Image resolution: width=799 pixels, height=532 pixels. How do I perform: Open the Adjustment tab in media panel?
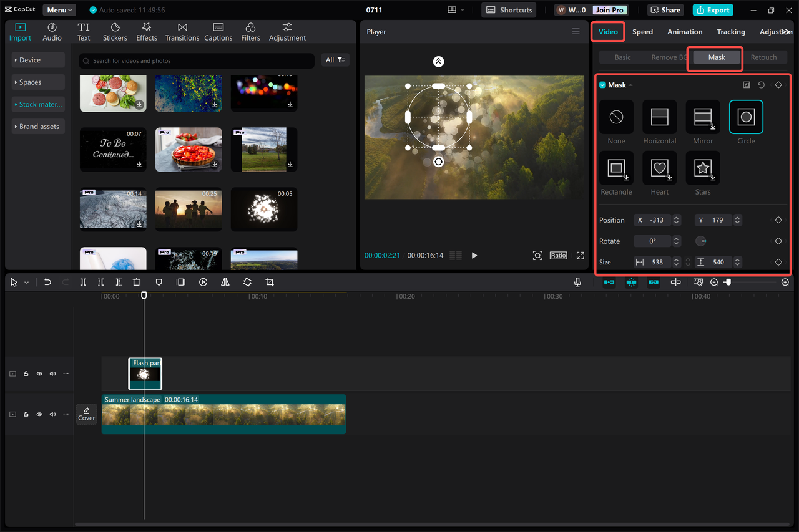coord(287,32)
